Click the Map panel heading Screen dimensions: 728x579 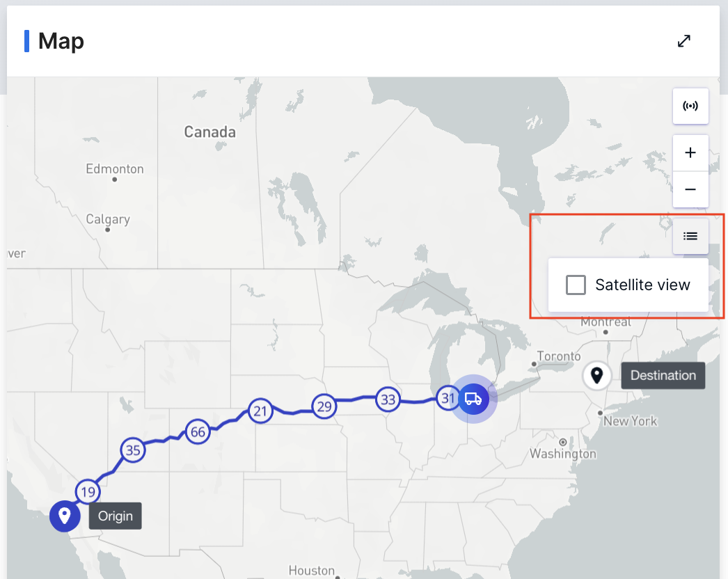coord(61,41)
